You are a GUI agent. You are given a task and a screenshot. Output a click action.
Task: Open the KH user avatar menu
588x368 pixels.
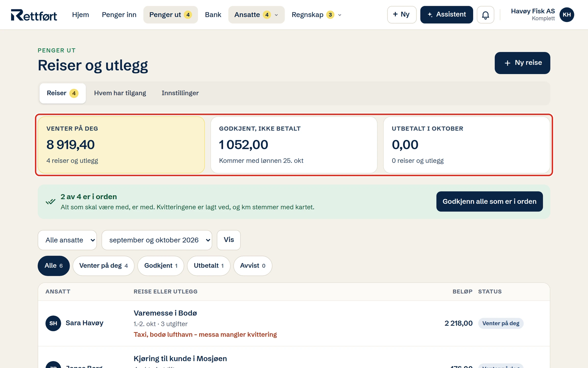tap(567, 15)
